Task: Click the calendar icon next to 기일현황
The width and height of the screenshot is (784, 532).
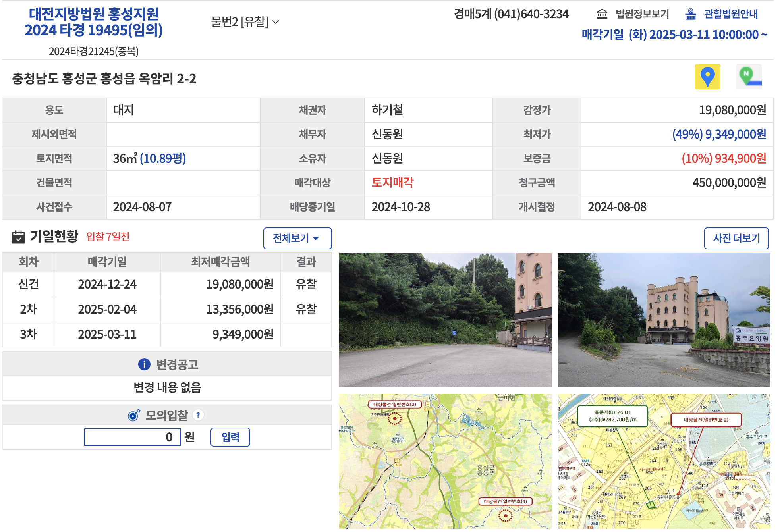Action: coord(18,237)
